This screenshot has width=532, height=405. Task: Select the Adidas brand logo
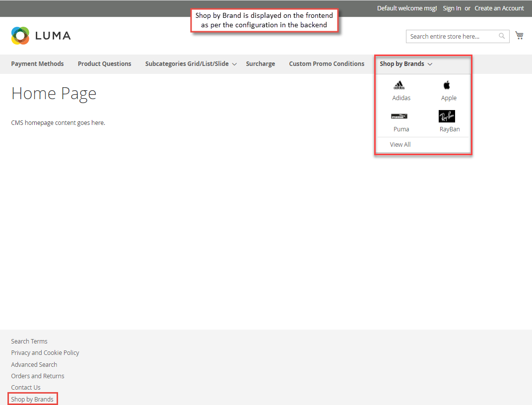pos(399,85)
